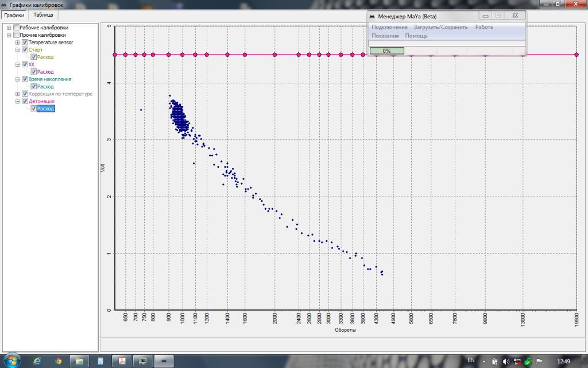The height and width of the screenshot is (368, 588).
Task: Collapse the ХХ node
Action: click(18, 64)
